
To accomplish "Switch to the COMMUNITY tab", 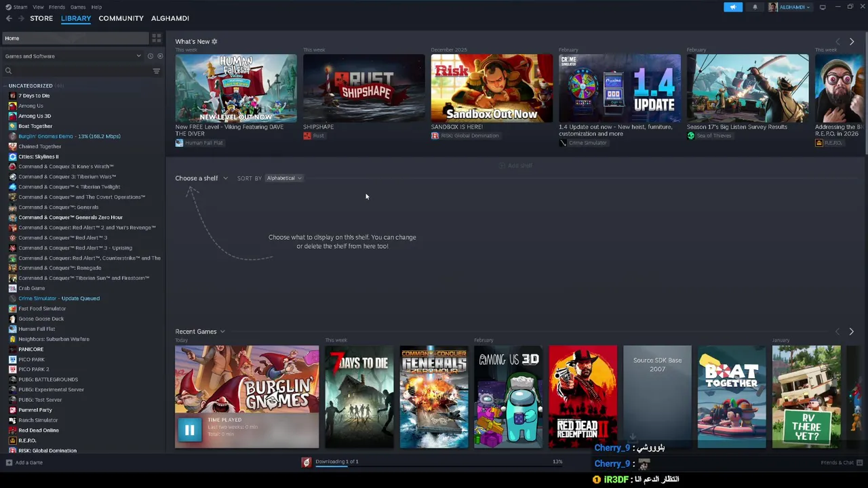I will pyautogui.click(x=121, y=18).
